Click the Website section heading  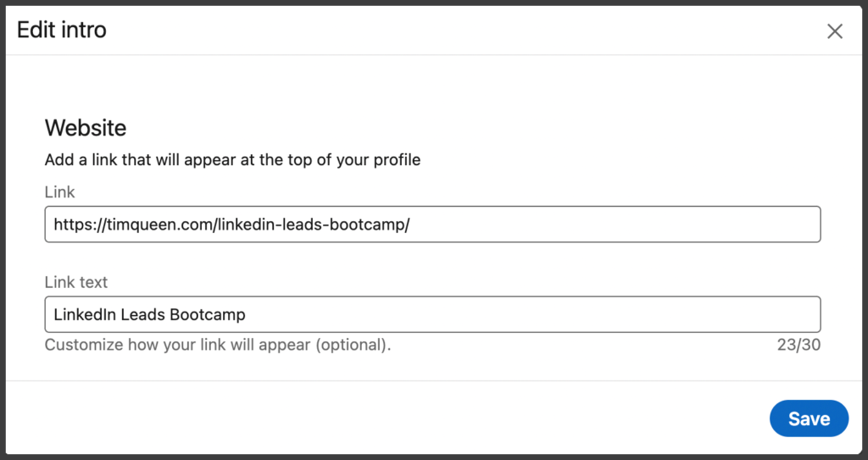[86, 128]
